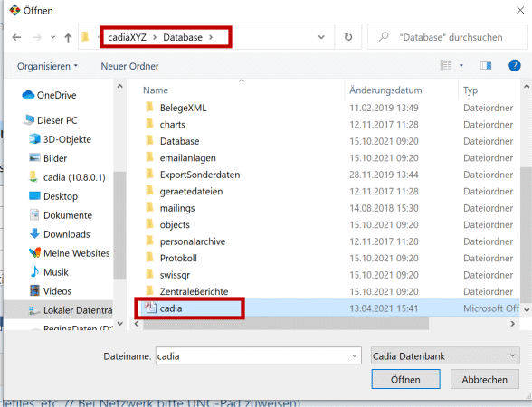Sort by the Typ column header
The width and height of the screenshot is (532, 407).
point(470,90)
